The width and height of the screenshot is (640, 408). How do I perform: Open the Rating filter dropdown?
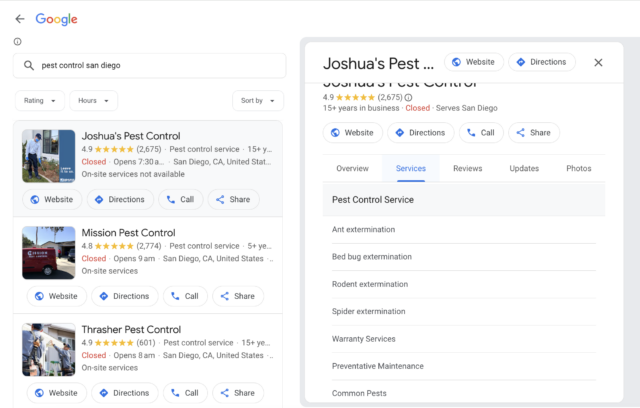click(x=40, y=100)
